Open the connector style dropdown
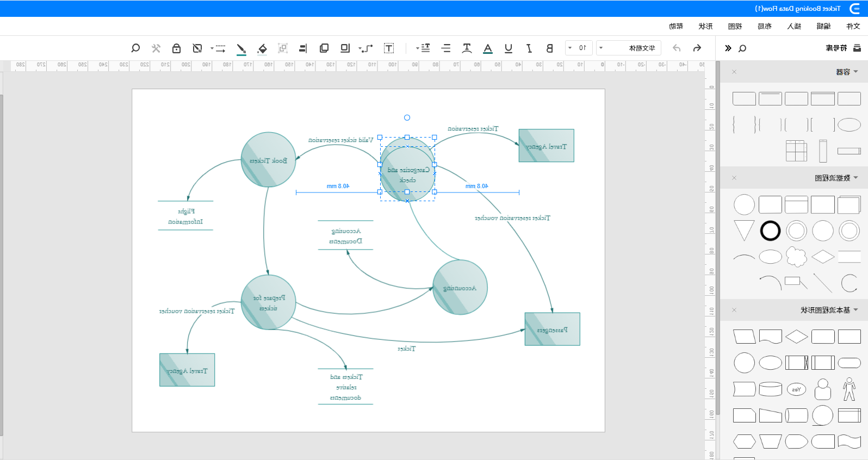This screenshot has width=868, height=460. pos(365,48)
